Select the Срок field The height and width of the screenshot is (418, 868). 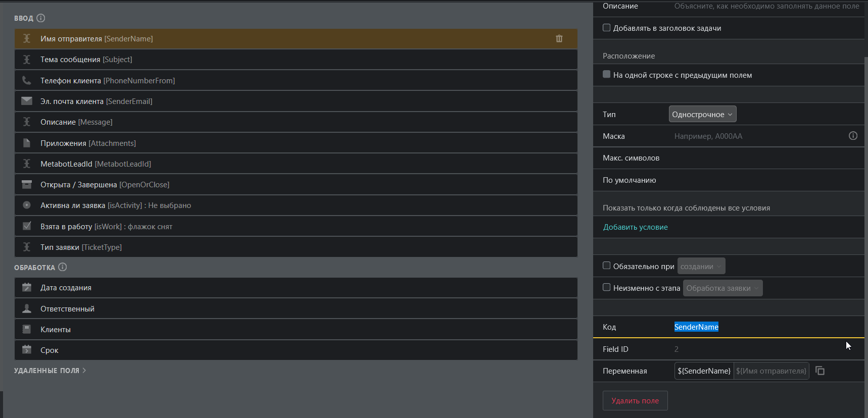click(x=296, y=350)
